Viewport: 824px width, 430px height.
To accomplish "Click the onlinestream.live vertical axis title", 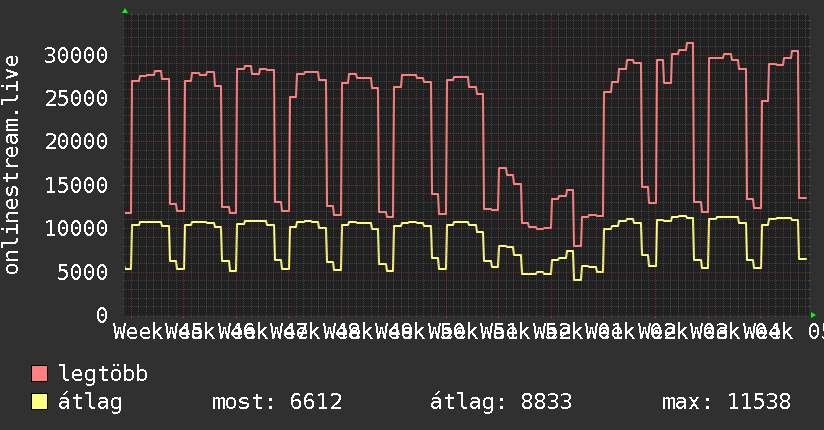I will 12,165.
